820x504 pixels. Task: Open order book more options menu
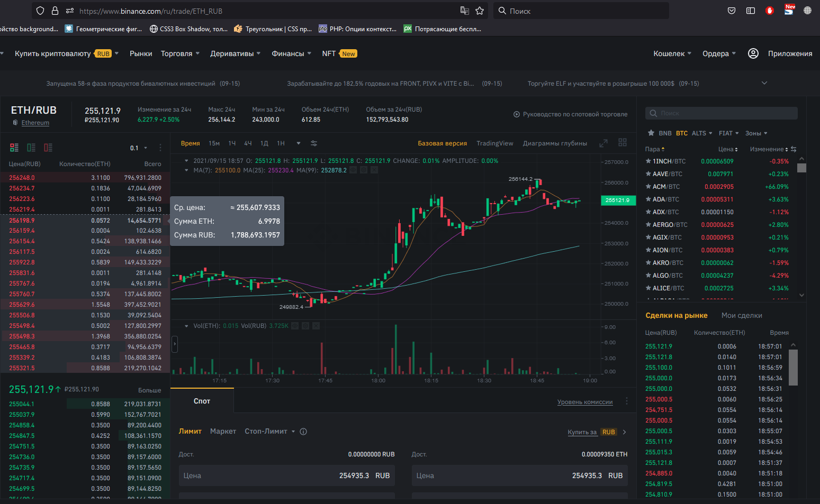point(160,148)
